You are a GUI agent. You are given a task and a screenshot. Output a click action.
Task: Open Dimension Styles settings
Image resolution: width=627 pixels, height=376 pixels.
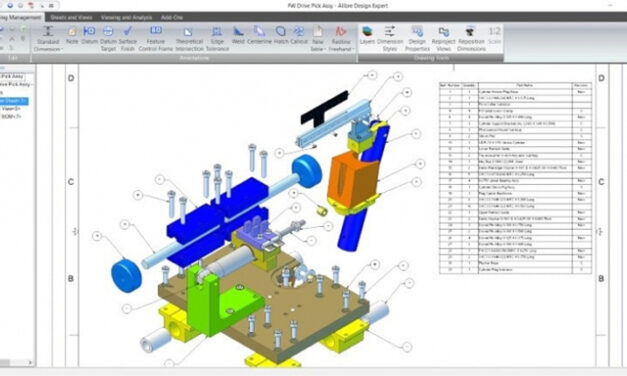pyautogui.click(x=390, y=38)
